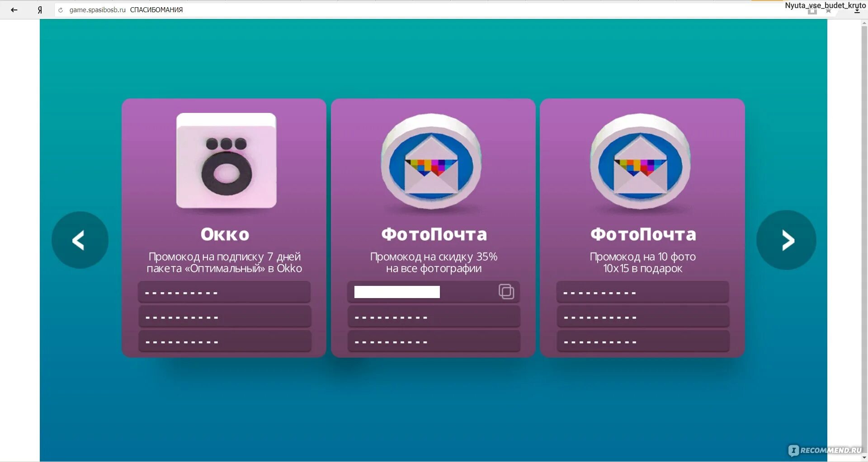Click the page scrollbar up arrow
Screen dimensions: 868x462
pos(864,23)
